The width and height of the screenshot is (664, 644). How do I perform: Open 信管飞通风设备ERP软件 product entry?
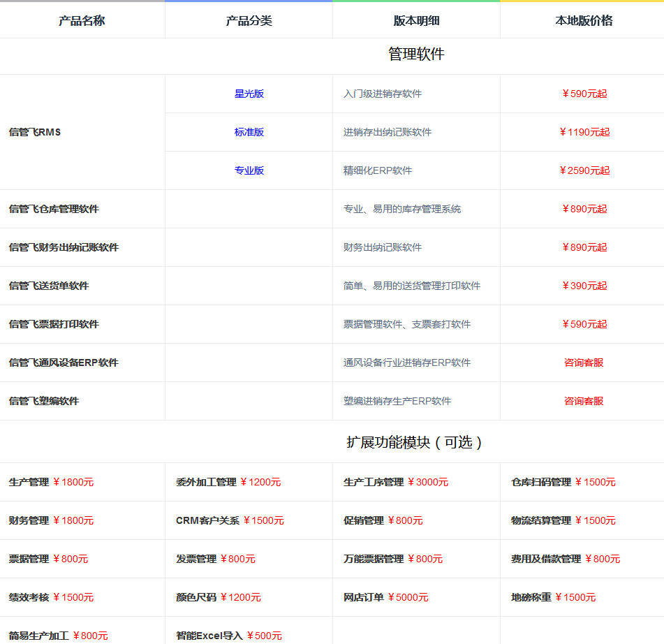(64, 363)
